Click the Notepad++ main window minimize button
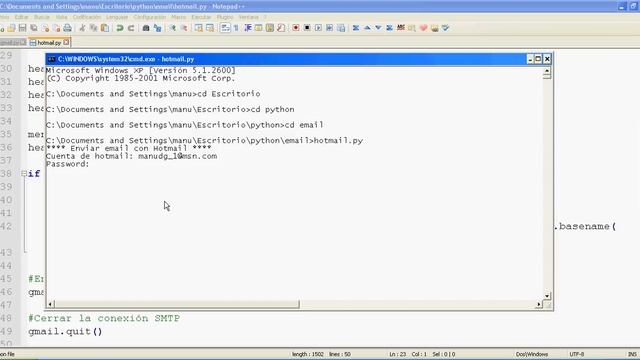Viewport: 640px width, 360px height. [x=621, y=6]
